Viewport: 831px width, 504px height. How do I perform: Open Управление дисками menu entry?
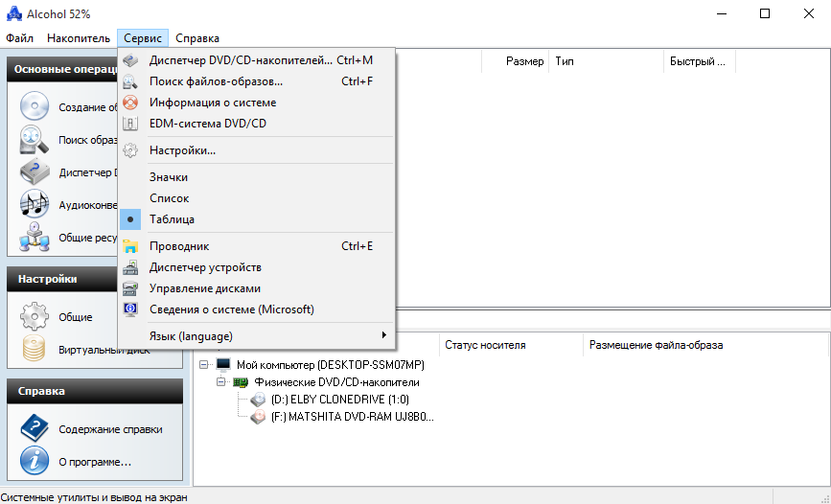(x=257, y=288)
